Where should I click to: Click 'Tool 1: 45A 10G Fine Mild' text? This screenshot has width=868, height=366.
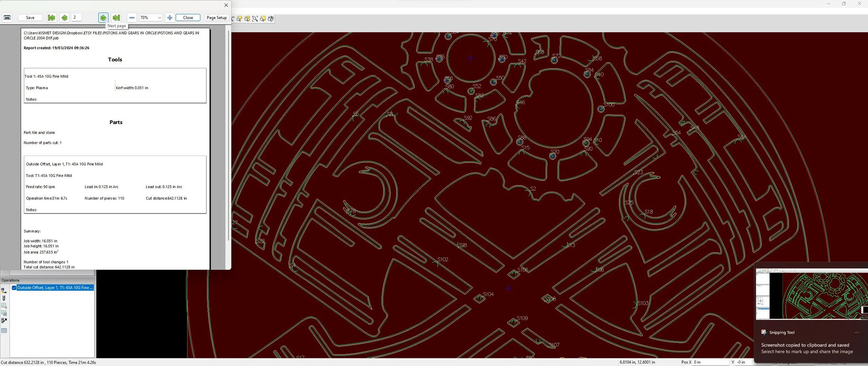pyautogui.click(x=47, y=76)
